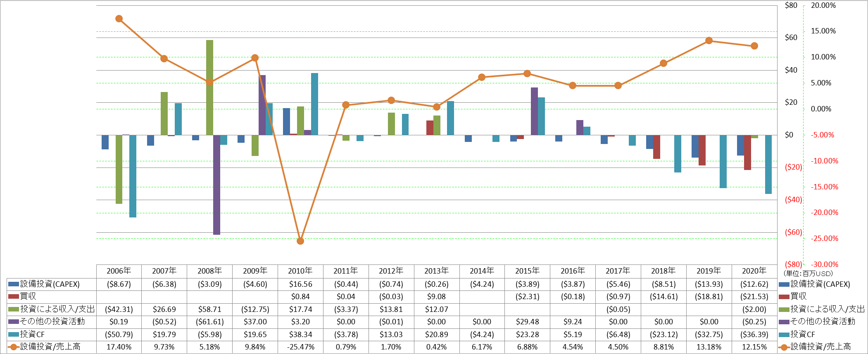Image resolution: width=868 pixels, height=354 pixels.
Task: Click the $20.89 投資CF cell for 2013年
Action: point(437,335)
